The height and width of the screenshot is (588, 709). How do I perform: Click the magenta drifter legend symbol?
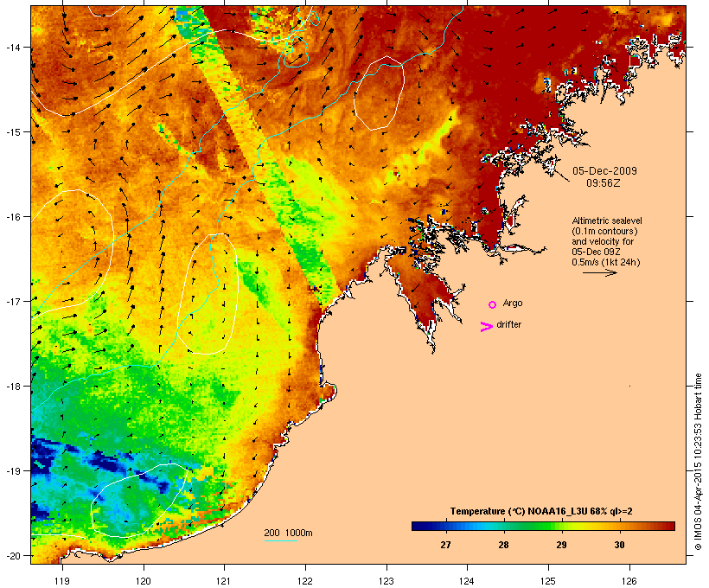486,327
